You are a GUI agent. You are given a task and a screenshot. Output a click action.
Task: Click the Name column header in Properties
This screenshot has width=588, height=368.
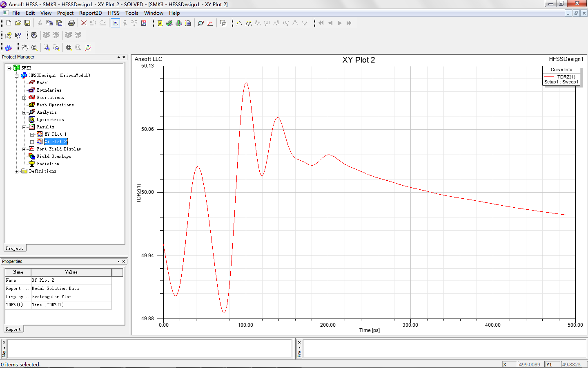[x=18, y=272]
